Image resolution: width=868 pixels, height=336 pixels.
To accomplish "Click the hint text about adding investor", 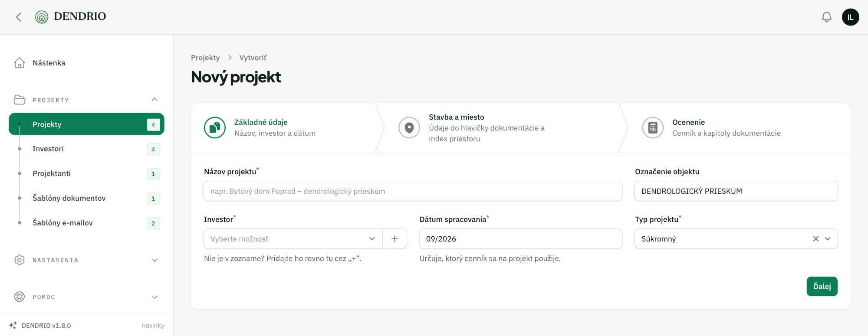I will pyautogui.click(x=283, y=258).
